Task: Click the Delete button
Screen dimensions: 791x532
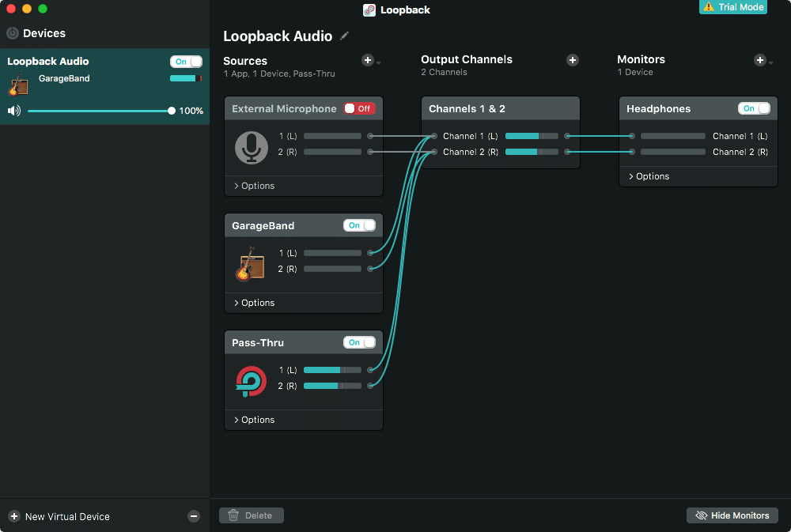Action: pyautogui.click(x=252, y=515)
